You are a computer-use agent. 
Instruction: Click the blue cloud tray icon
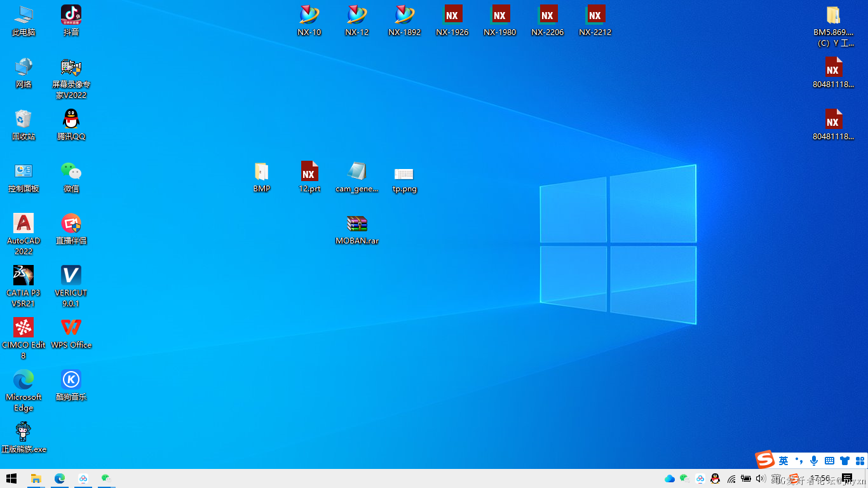click(x=669, y=478)
